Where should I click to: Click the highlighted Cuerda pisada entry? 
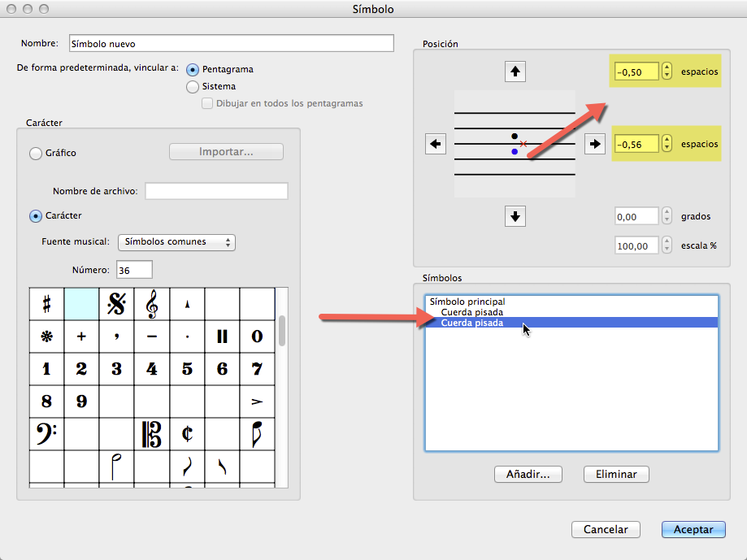click(571, 323)
